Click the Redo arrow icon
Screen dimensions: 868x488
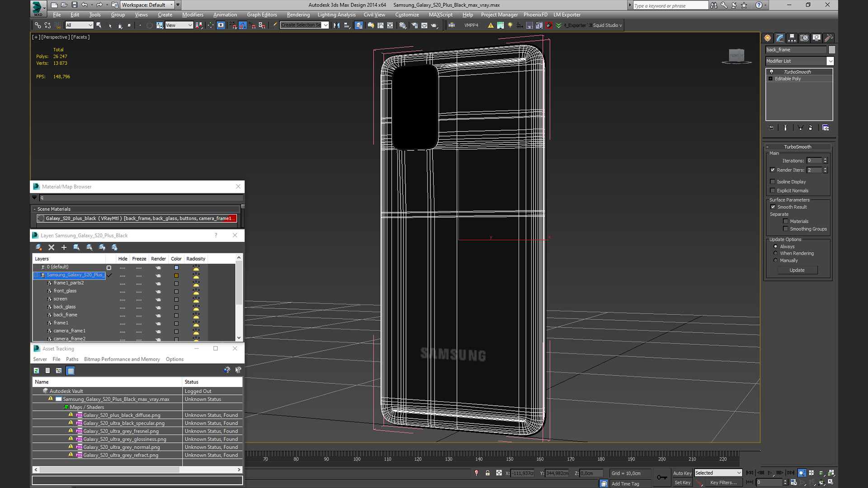(x=99, y=5)
